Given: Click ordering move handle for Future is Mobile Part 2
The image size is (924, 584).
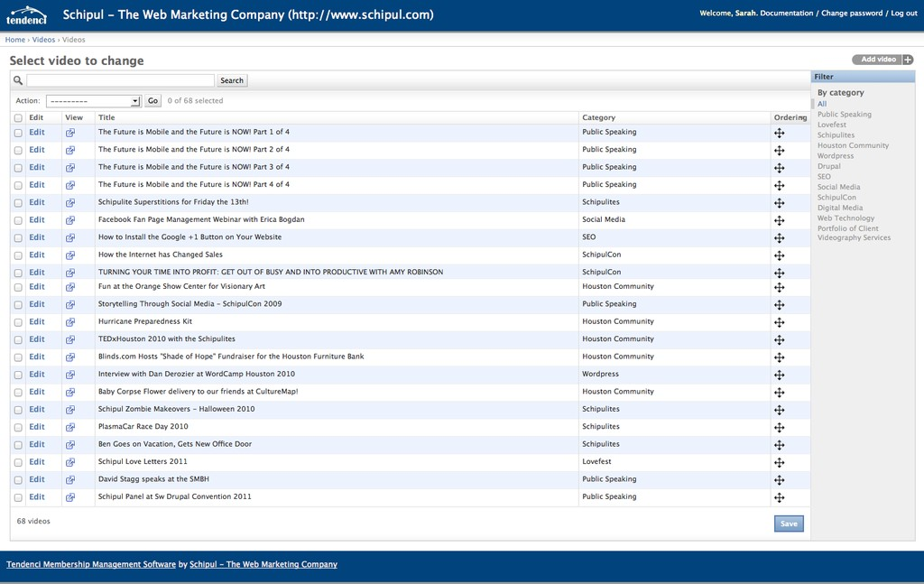Looking at the screenshot, I should (x=779, y=150).
